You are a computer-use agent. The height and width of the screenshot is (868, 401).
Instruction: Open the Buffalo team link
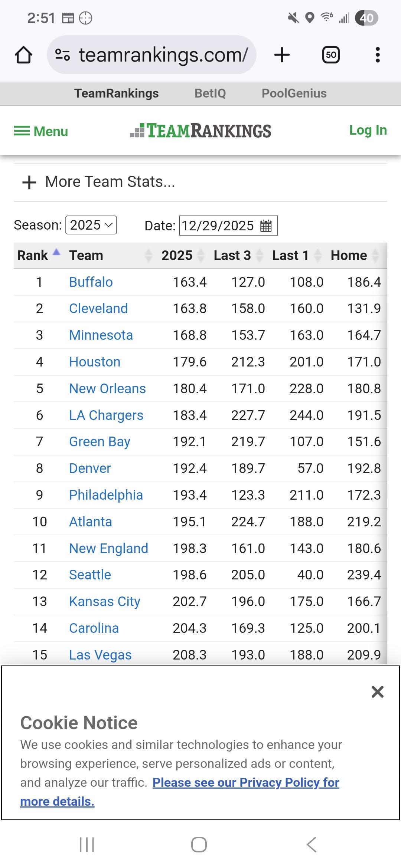click(x=91, y=282)
